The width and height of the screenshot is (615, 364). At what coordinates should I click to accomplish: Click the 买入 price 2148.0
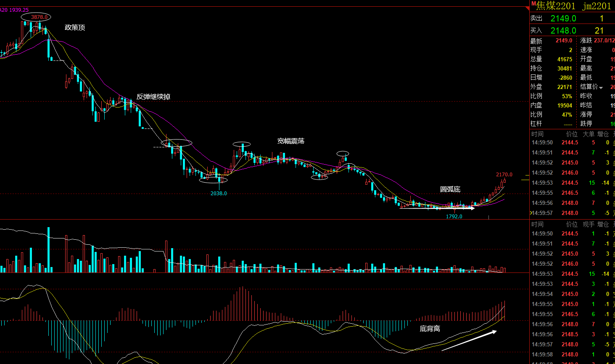563,31
